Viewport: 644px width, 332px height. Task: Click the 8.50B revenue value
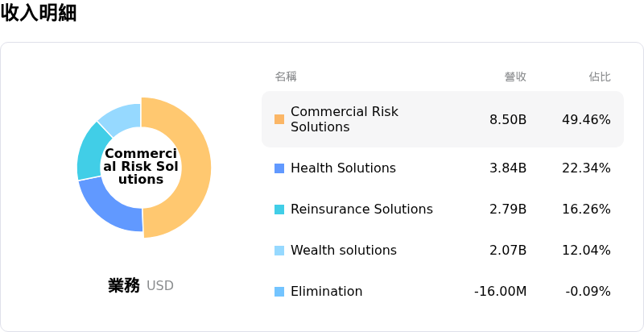[x=508, y=119]
